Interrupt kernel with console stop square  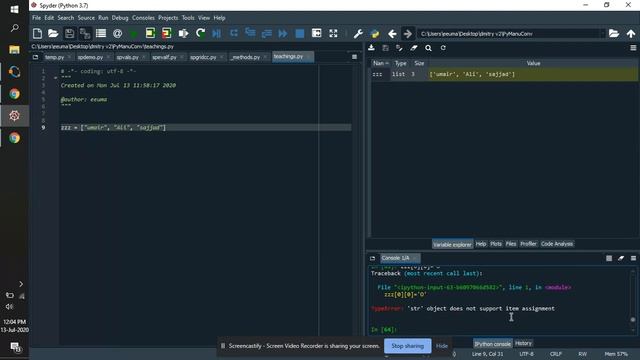tap(609, 258)
